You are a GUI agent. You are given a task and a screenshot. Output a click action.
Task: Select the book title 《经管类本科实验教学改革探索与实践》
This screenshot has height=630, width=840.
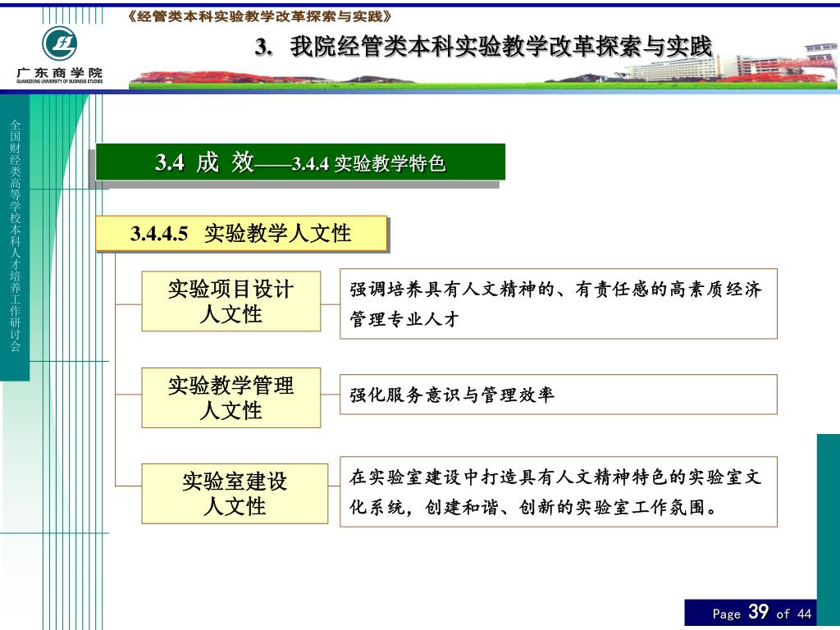pos(260,17)
